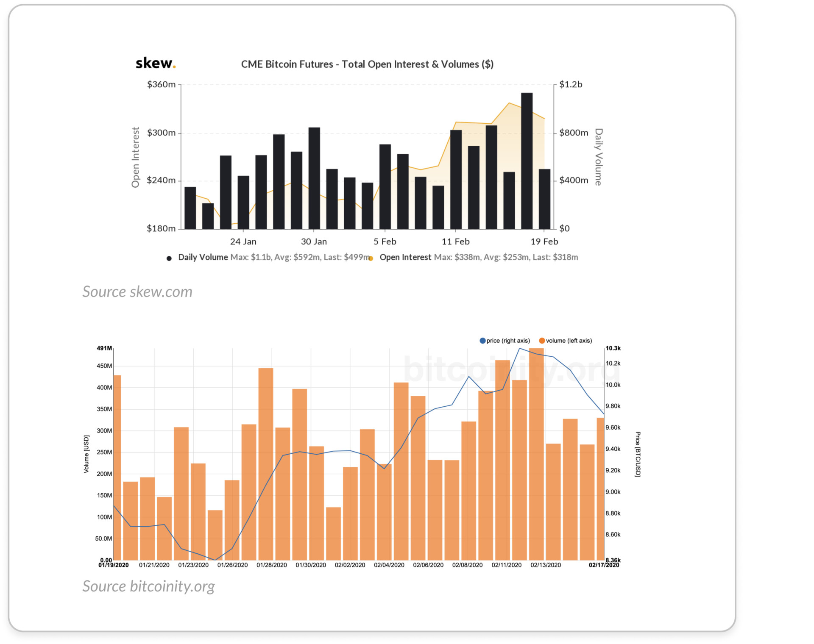Click the Price [BTC/USD] axis title
This screenshot has width=814, height=644.
(638, 454)
